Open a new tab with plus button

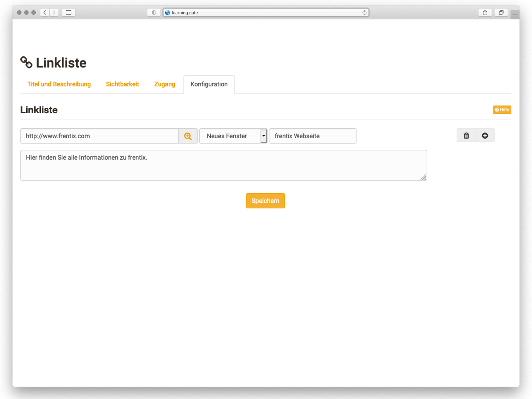point(515,15)
